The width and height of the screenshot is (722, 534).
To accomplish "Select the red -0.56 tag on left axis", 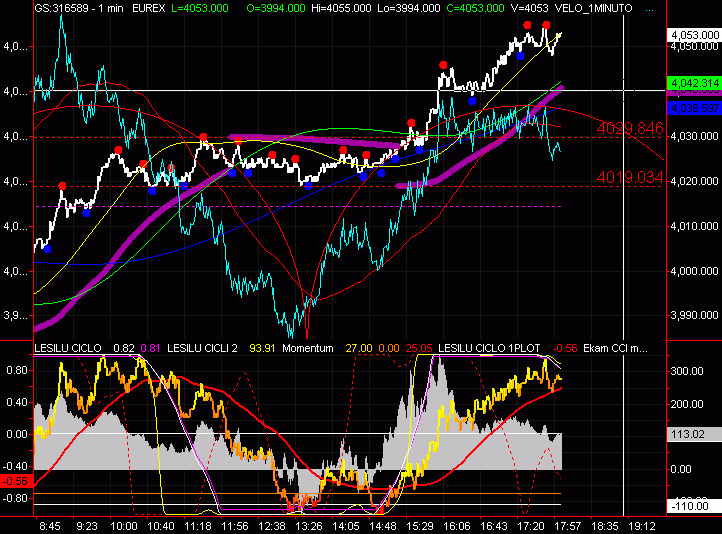I will tap(17, 481).
